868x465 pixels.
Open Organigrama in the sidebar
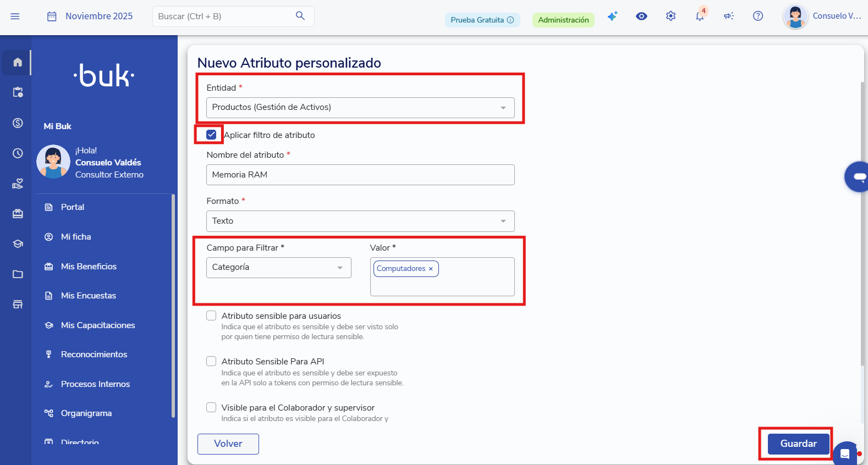pyautogui.click(x=86, y=413)
